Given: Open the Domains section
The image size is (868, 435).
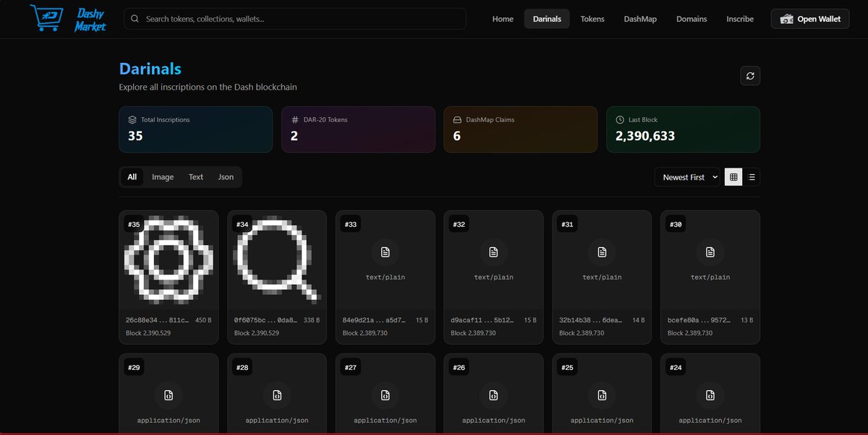Looking at the screenshot, I should (x=692, y=19).
